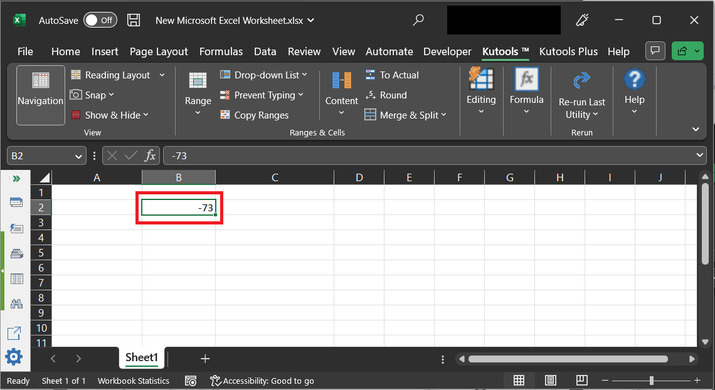Select column C header
Viewport: 715px width, 390px height.
pyautogui.click(x=275, y=177)
